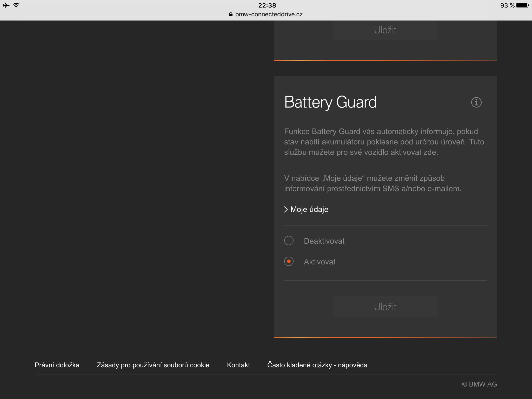
Task: Tap the battery status icon
Action: click(x=522, y=5)
